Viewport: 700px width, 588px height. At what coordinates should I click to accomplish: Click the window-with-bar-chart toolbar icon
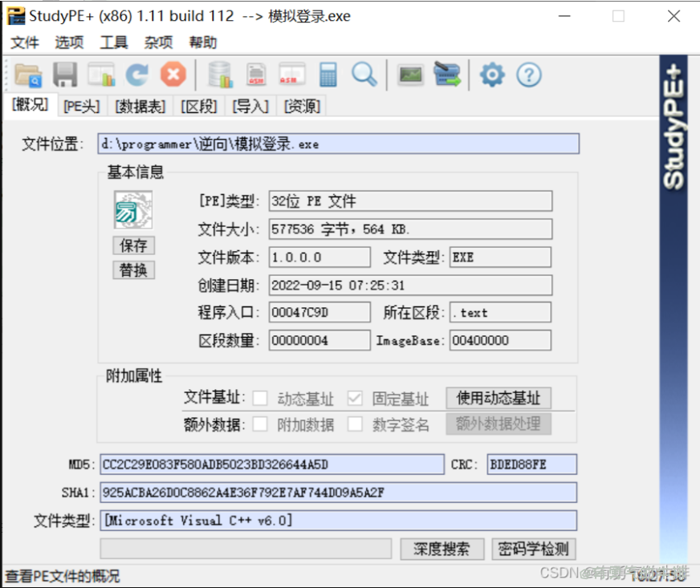(x=101, y=75)
